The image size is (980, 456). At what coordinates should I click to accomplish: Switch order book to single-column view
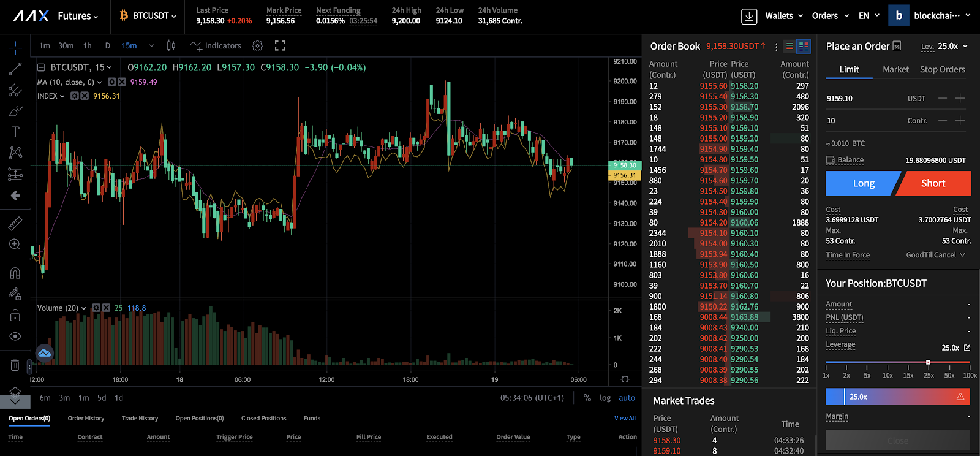pos(790,46)
